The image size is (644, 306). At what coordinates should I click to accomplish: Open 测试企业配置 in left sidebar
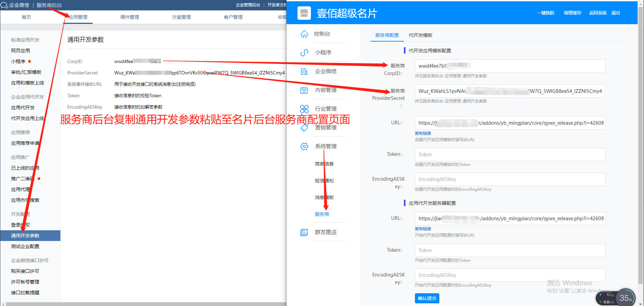click(25, 246)
